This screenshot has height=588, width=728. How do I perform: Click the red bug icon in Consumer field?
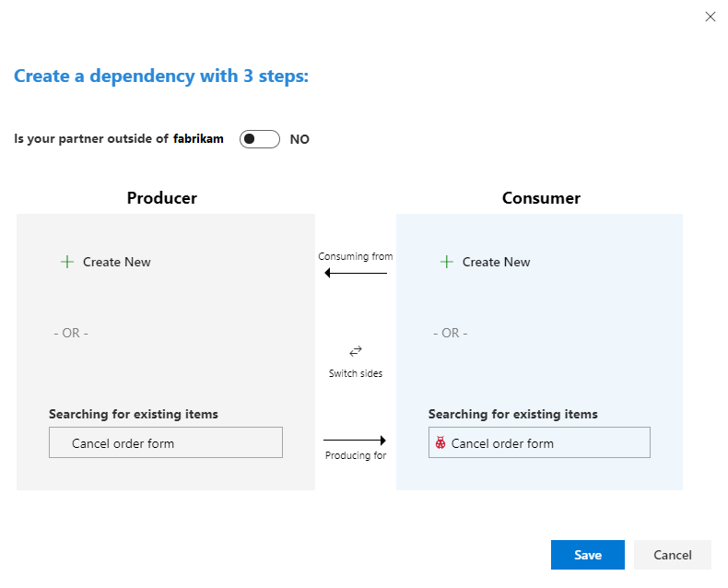coord(440,443)
